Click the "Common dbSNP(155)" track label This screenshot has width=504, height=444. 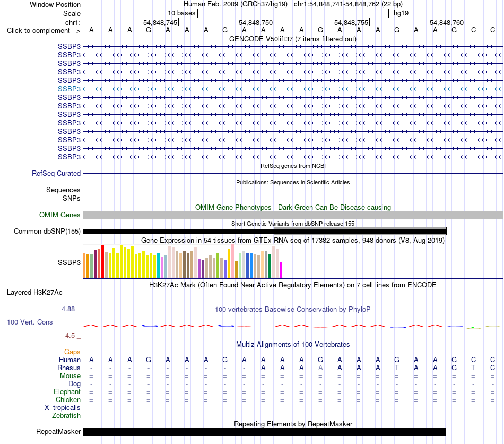click(47, 232)
